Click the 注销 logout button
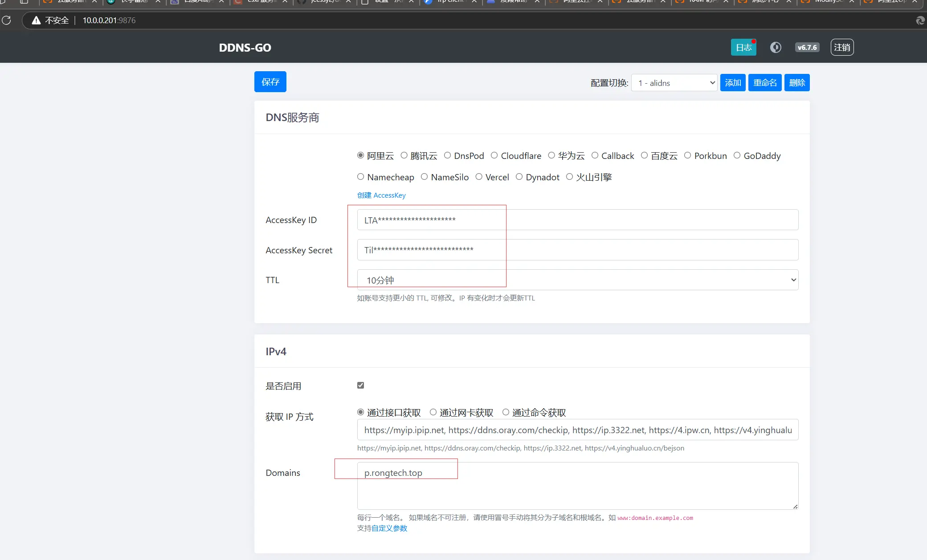The width and height of the screenshot is (927, 560). pos(841,47)
